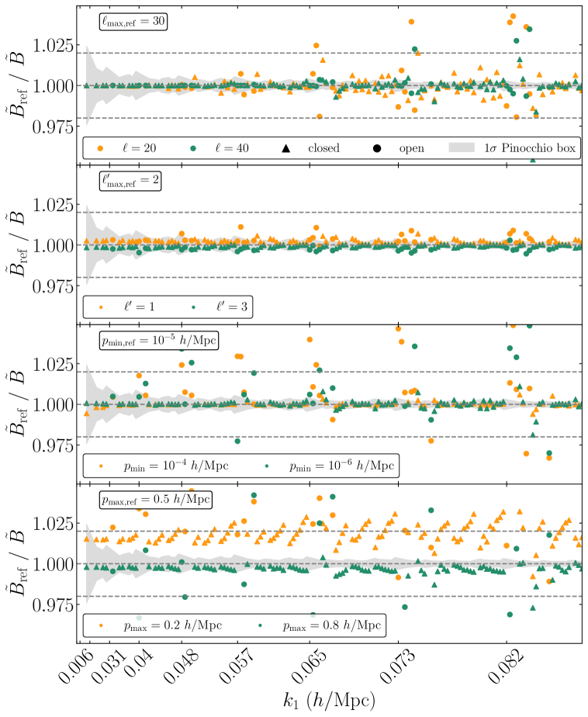Click the bottom panel y-axis label B̃ref / B̃
The width and height of the screenshot is (588, 717).
pos(18,563)
